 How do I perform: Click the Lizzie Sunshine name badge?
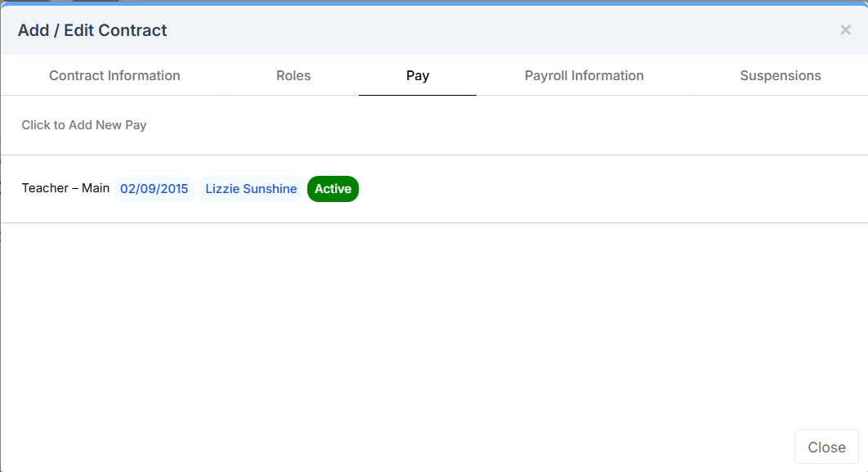click(251, 189)
